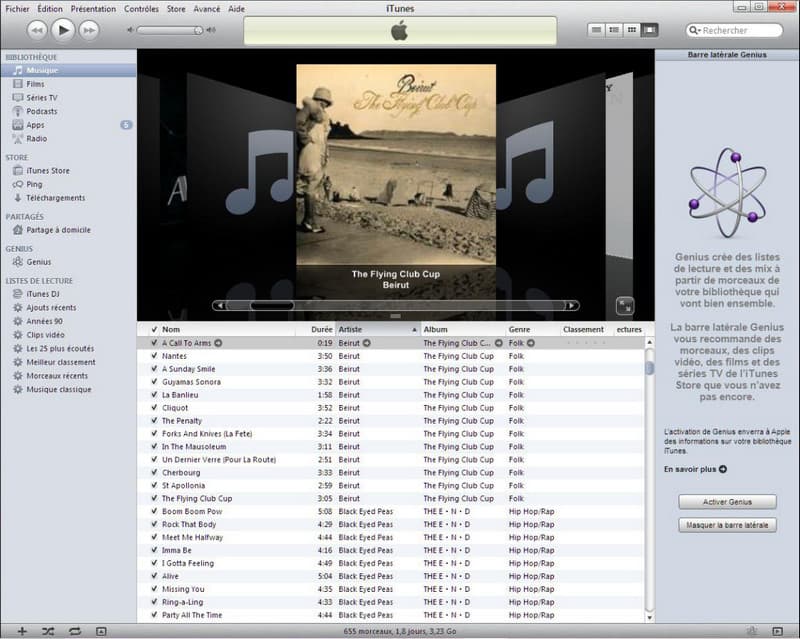800x639 pixels.
Task: Skip to the next track
Action: (89, 30)
